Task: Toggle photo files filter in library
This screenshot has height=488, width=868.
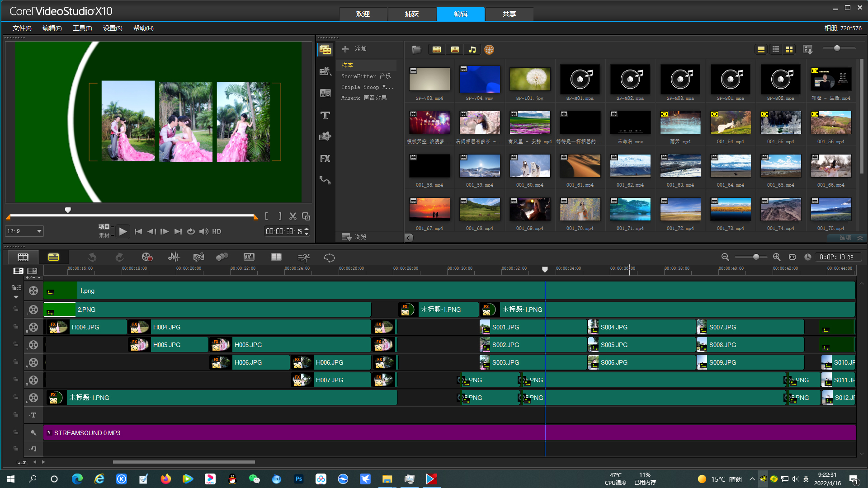Action: [455, 49]
